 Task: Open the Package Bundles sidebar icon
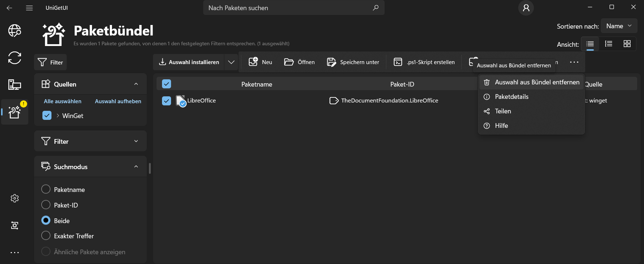click(x=14, y=112)
